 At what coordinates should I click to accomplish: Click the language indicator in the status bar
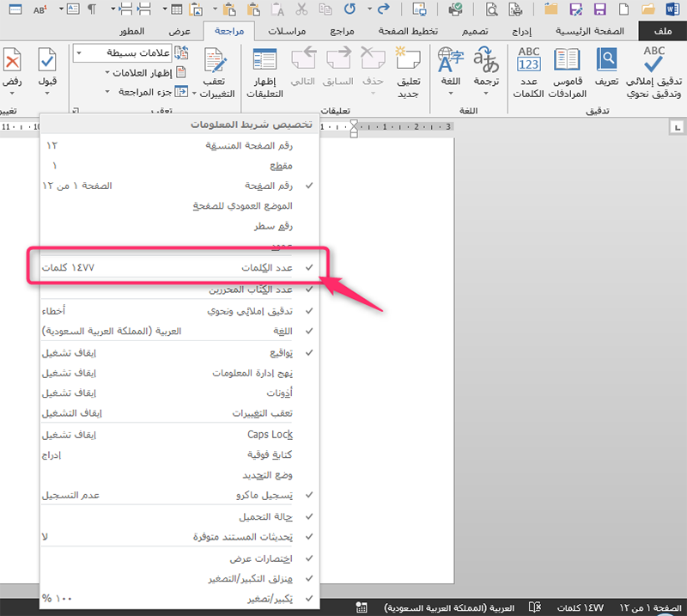[x=448, y=607]
